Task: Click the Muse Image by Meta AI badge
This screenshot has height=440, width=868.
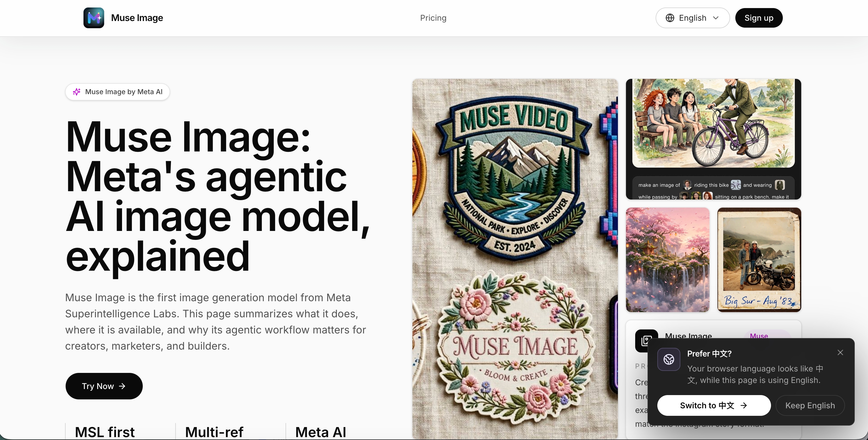Action: point(117,92)
